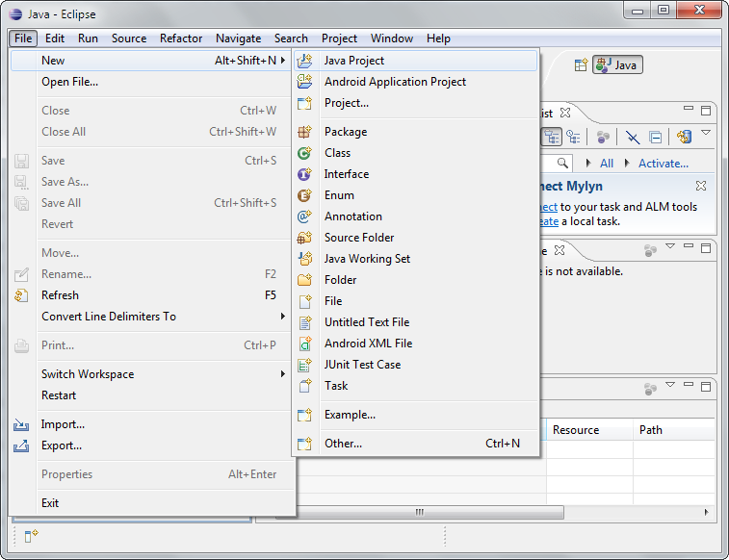Click the Annotation @ icon
Image resolution: width=729 pixels, height=560 pixels.
click(x=305, y=216)
